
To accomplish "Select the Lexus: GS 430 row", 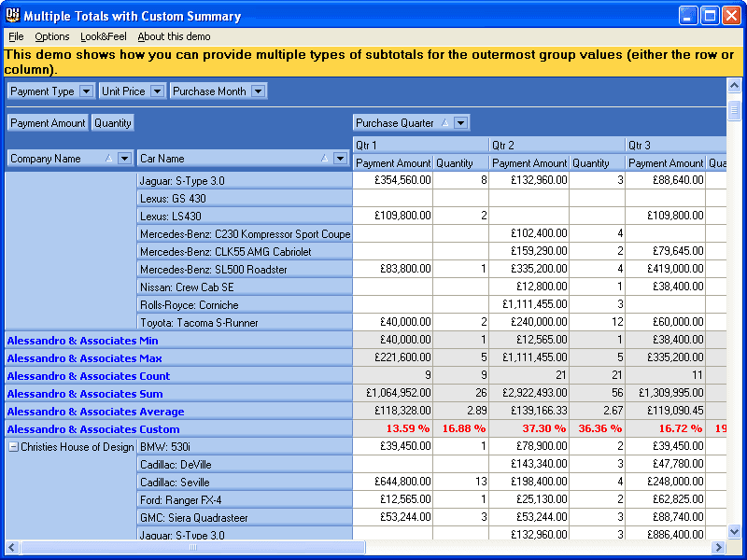I will [x=245, y=199].
